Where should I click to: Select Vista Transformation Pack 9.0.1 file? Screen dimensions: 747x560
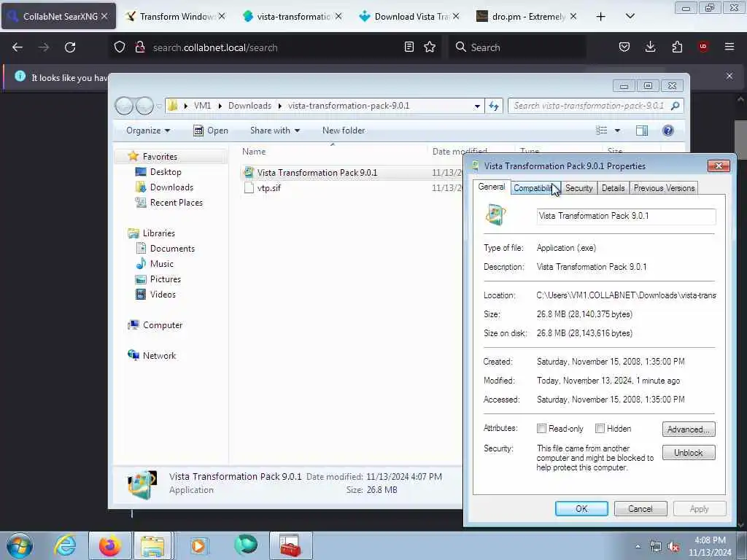317,173
